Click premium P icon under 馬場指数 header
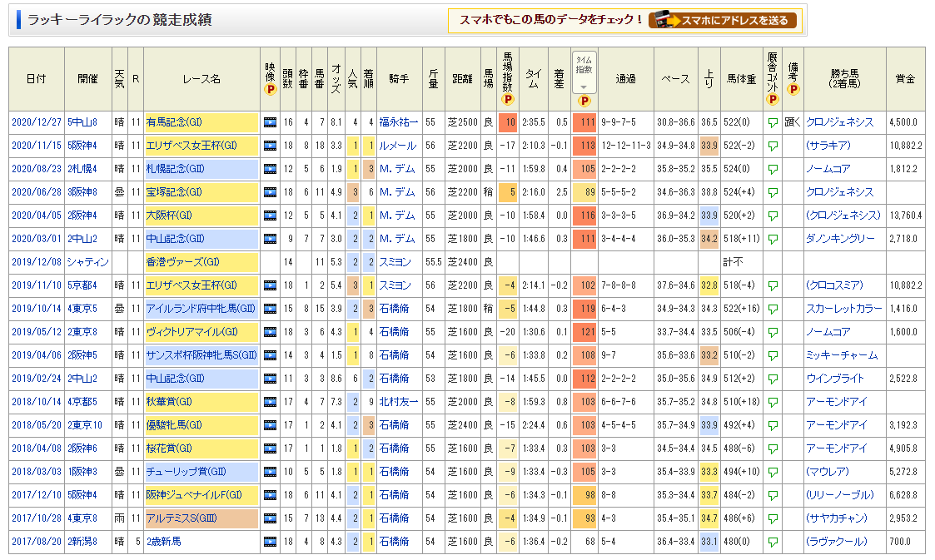 click(x=508, y=99)
